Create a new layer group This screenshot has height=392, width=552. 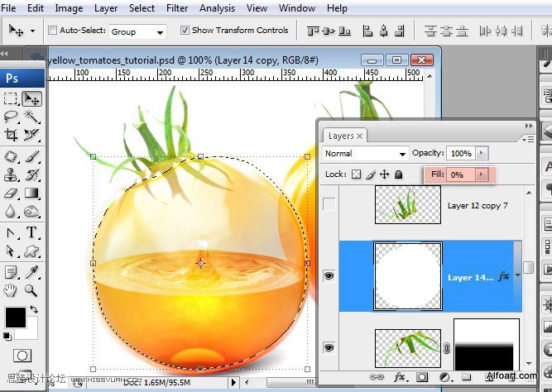point(467,377)
